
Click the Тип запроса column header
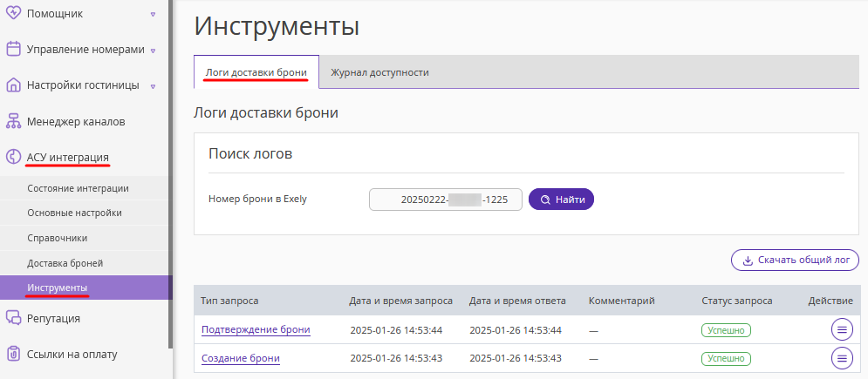pyautogui.click(x=229, y=301)
